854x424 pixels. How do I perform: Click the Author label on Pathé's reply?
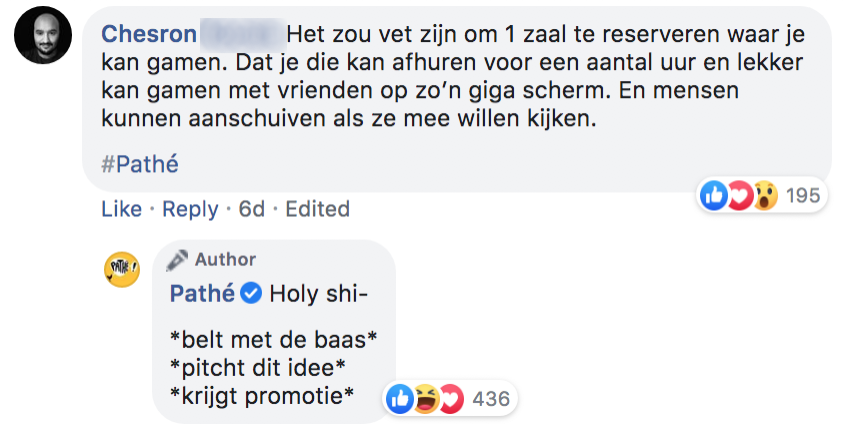(x=225, y=260)
